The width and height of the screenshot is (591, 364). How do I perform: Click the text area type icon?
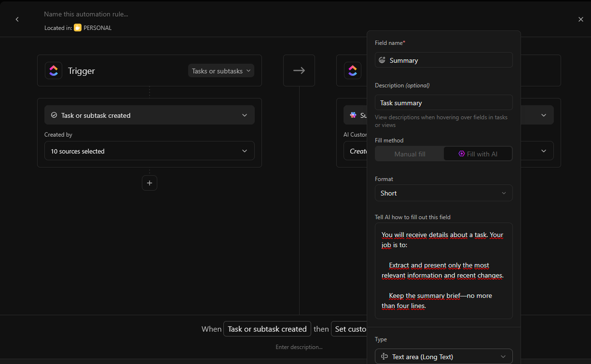pos(385,357)
